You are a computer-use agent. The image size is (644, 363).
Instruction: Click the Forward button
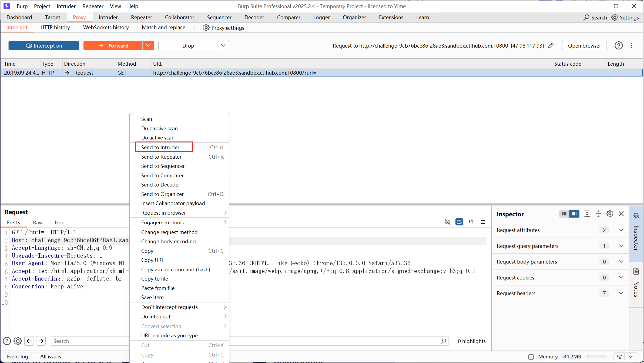(x=113, y=46)
